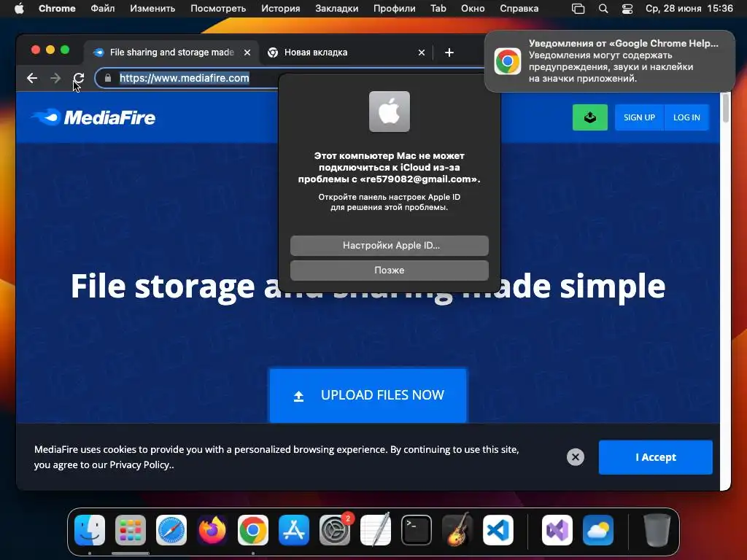The width and height of the screenshot is (747, 560).
Task: Open the Окно menu
Action: pyautogui.click(x=473, y=8)
